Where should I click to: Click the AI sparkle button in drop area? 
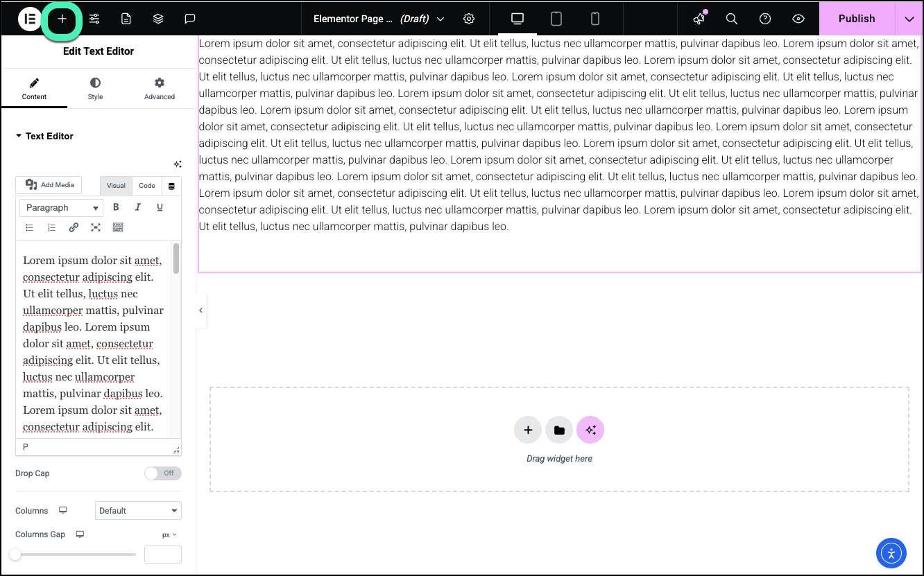tap(590, 430)
